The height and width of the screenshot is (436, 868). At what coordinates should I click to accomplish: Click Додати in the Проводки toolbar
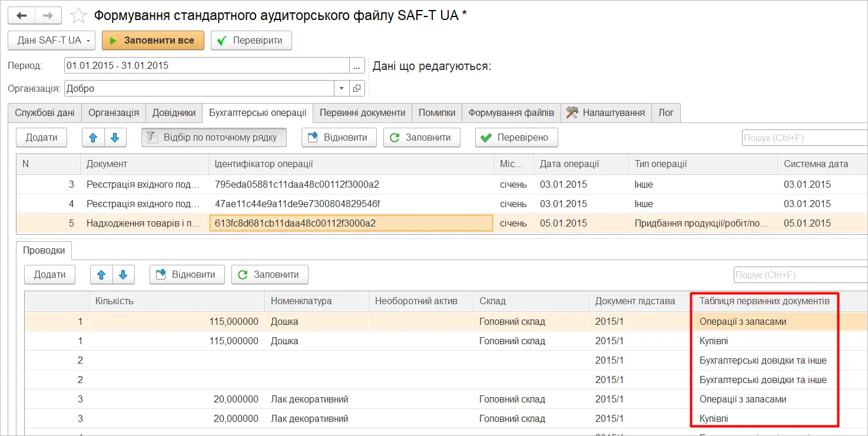pyautogui.click(x=49, y=274)
